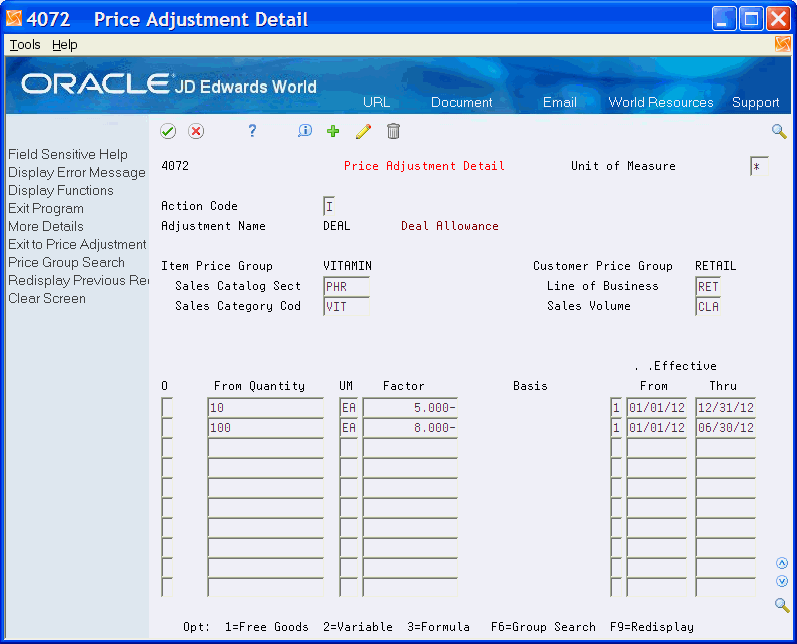Open the URL header link
The width and height of the screenshot is (797, 644).
376,102
